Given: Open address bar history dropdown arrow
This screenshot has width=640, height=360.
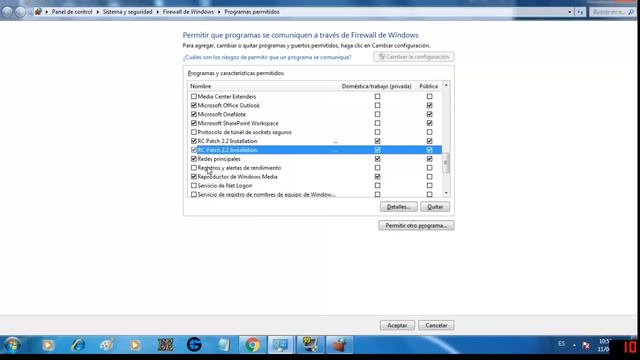Looking at the screenshot, I should coord(570,12).
